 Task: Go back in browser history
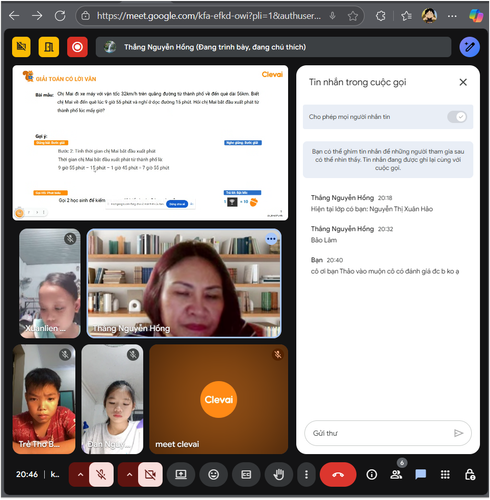[x=14, y=16]
